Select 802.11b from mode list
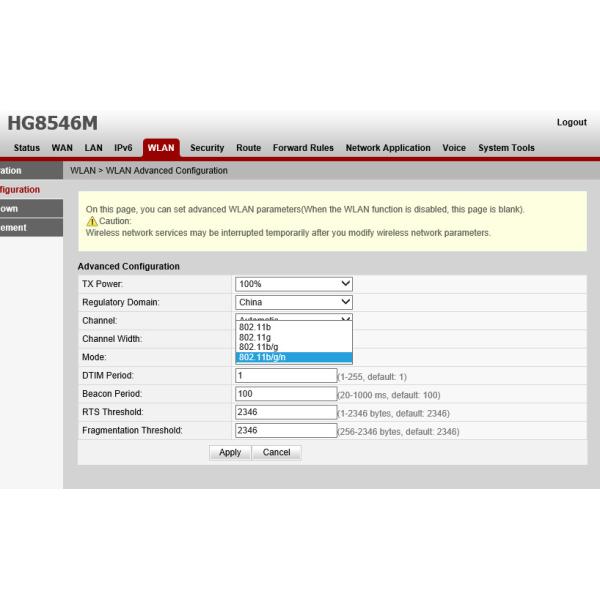The width and height of the screenshot is (600, 600). 255,327
